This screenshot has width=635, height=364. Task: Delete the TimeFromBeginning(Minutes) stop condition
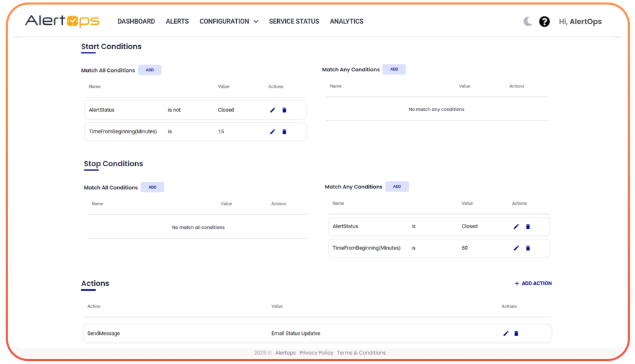coord(528,247)
